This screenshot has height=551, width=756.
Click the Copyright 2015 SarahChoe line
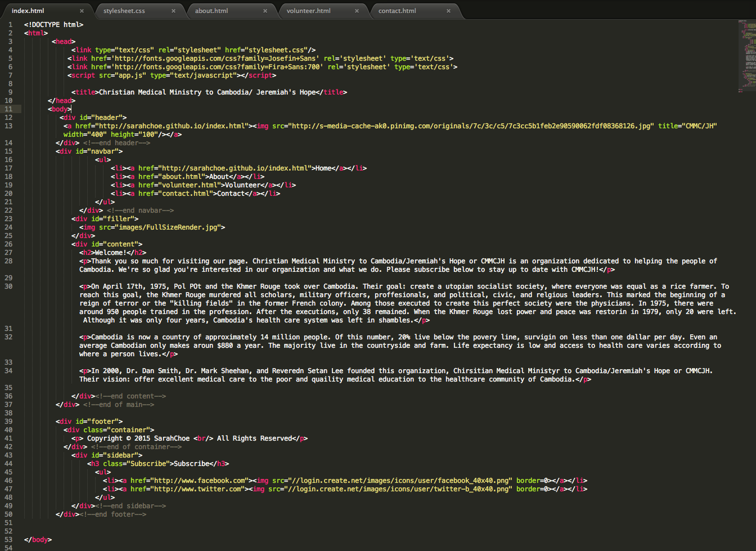click(190, 438)
